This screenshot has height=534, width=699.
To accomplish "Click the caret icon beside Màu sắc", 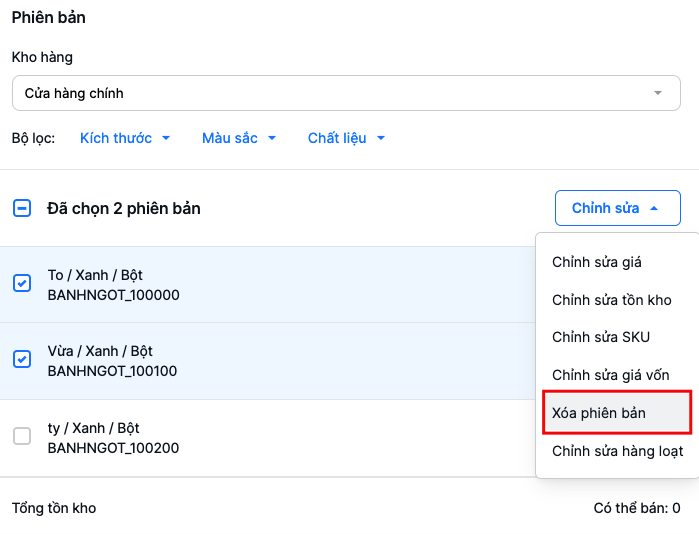I will (272, 138).
